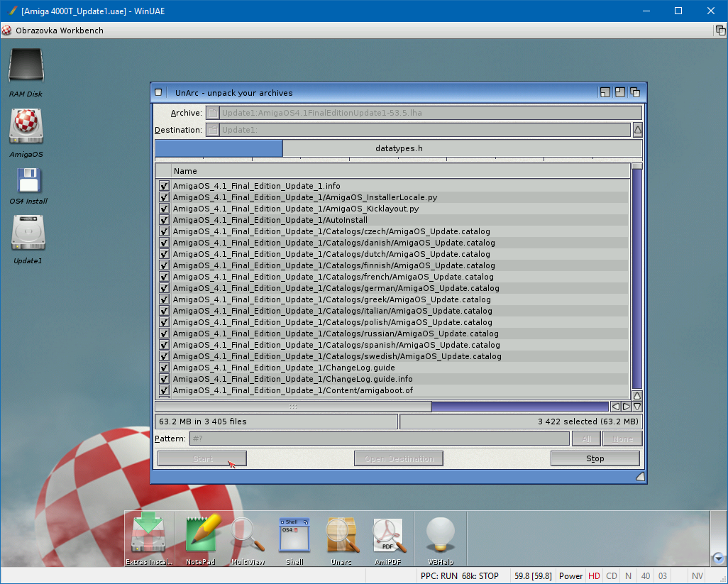
Task: Open Shell from the dock
Action: (294, 535)
